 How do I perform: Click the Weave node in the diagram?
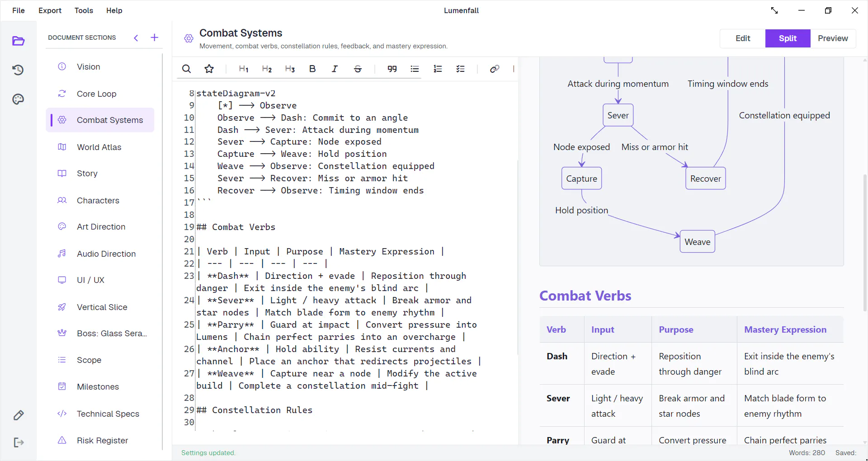[697, 242]
